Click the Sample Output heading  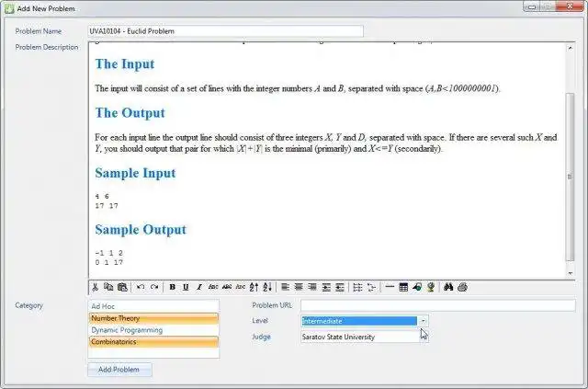tap(141, 229)
